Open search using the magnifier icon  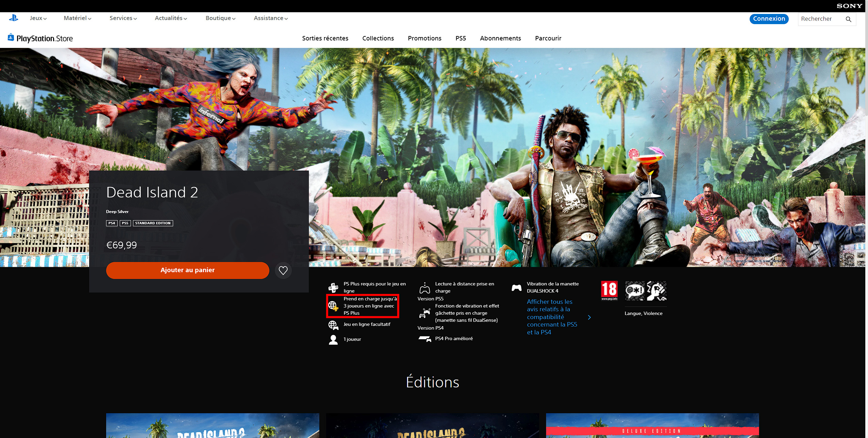coord(849,19)
